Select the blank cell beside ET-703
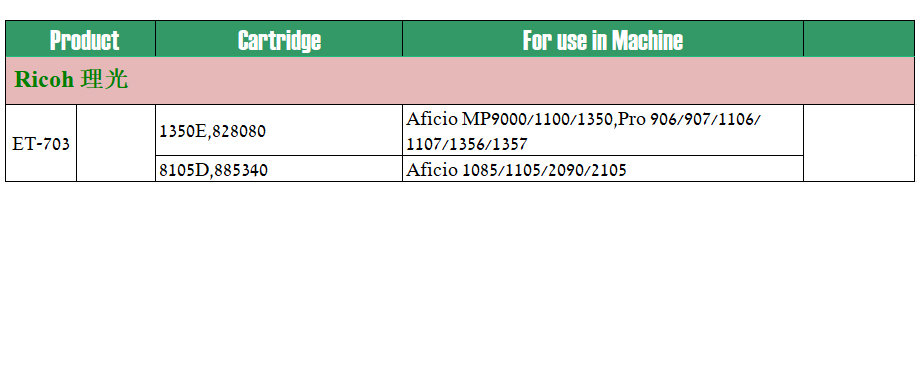Image resolution: width=920 pixels, height=380 pixels. point(116,143)
